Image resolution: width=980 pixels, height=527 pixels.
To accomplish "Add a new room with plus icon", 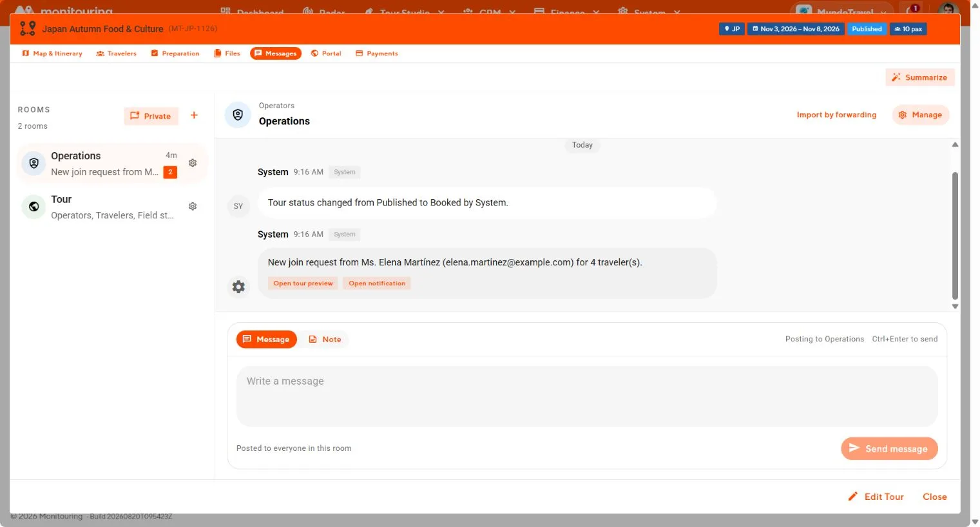I will point(194,115).
